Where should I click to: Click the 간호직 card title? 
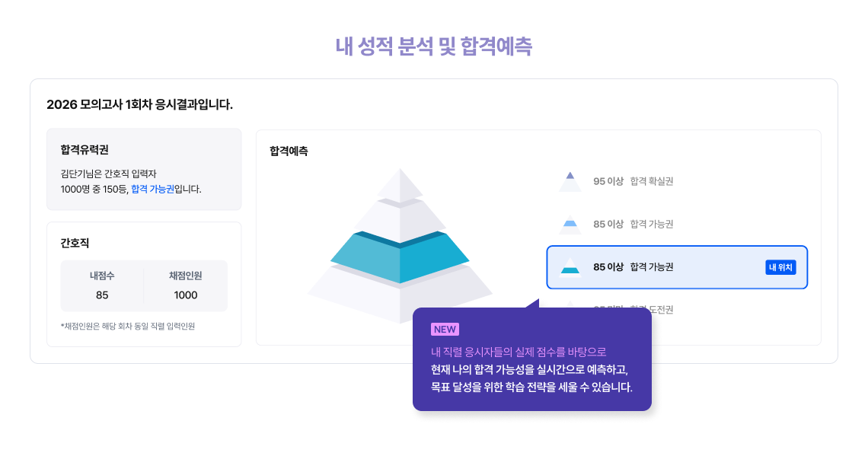click(x=75, y=243)
